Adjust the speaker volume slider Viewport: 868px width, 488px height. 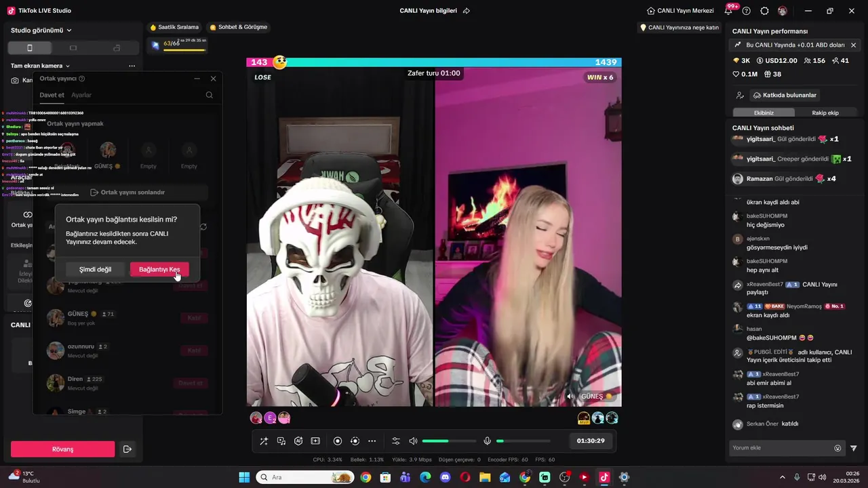click(x=449, y=441)
